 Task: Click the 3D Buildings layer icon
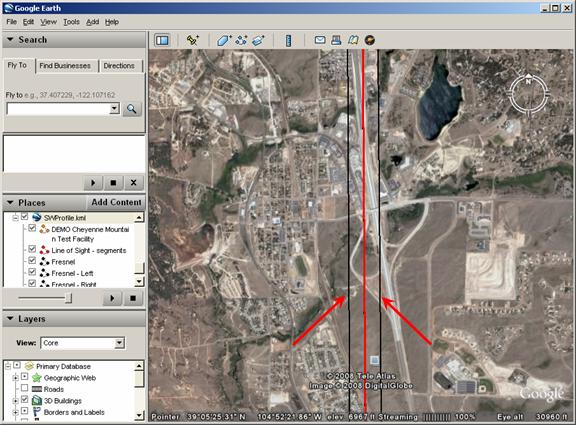tap(37, 400)
